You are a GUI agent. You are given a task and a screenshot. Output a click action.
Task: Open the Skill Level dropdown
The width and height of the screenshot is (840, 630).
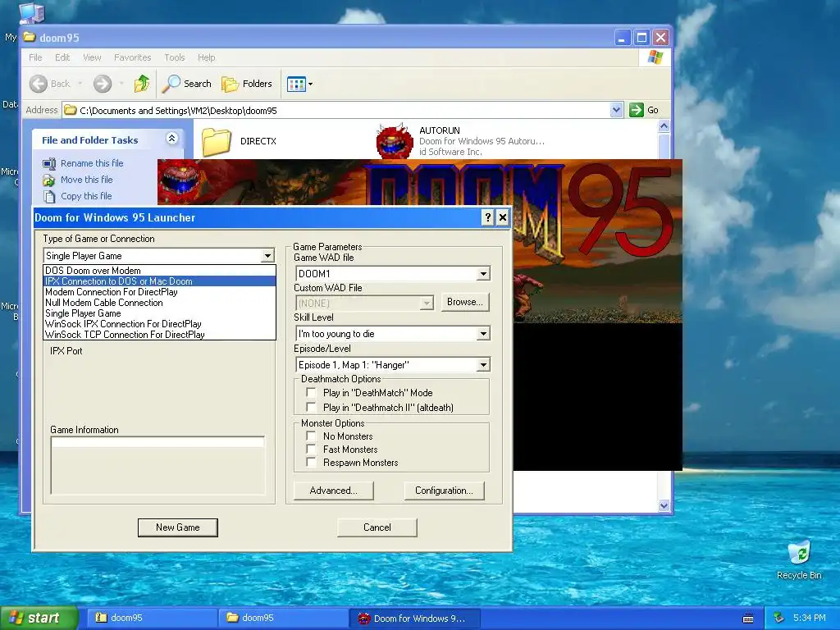click(x=483, y=334)
